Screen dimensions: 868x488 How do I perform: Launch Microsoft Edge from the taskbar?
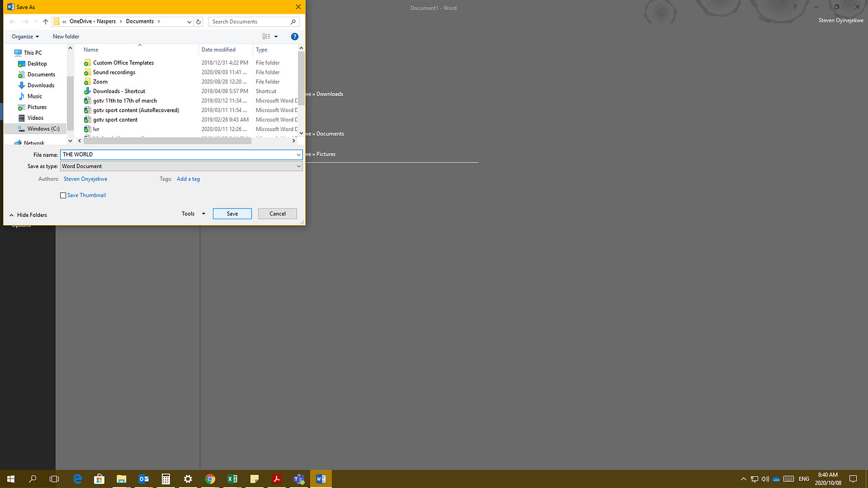pyautogui.click(x=77, y=478)
